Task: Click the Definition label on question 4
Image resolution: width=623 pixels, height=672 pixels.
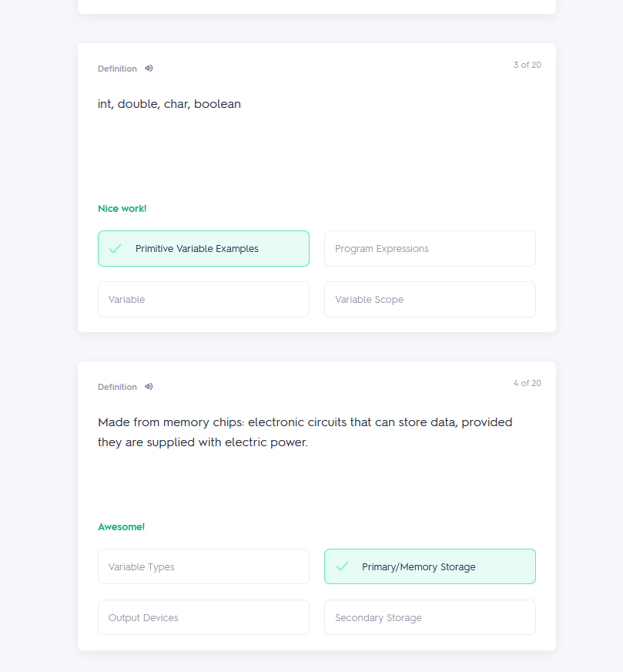Action: [117, 387]
